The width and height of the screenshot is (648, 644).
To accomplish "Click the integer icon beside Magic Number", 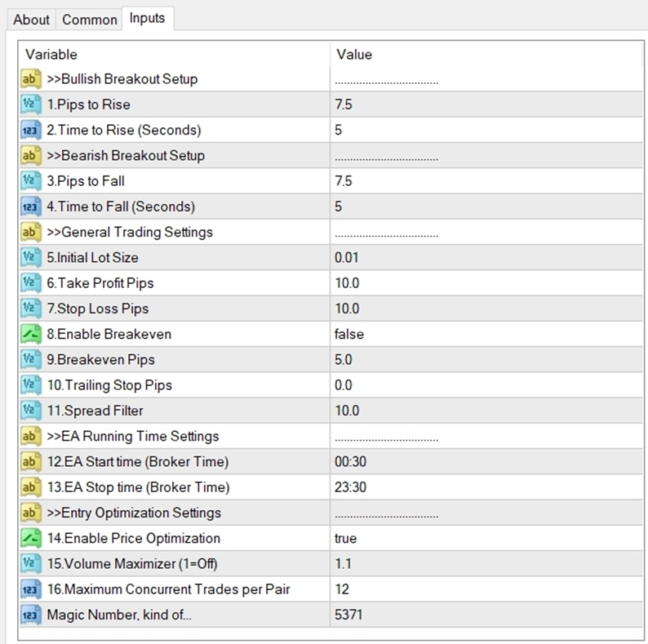I will tap(30, 615).
